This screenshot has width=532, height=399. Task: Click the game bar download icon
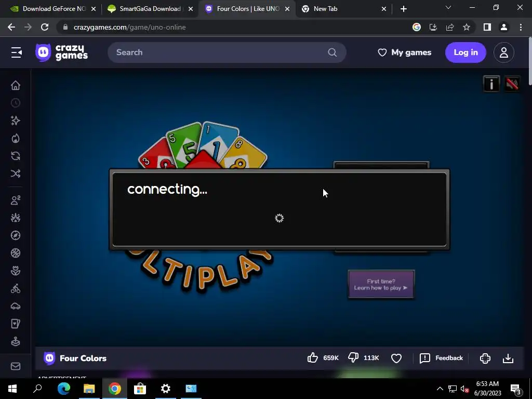point(508,358)
